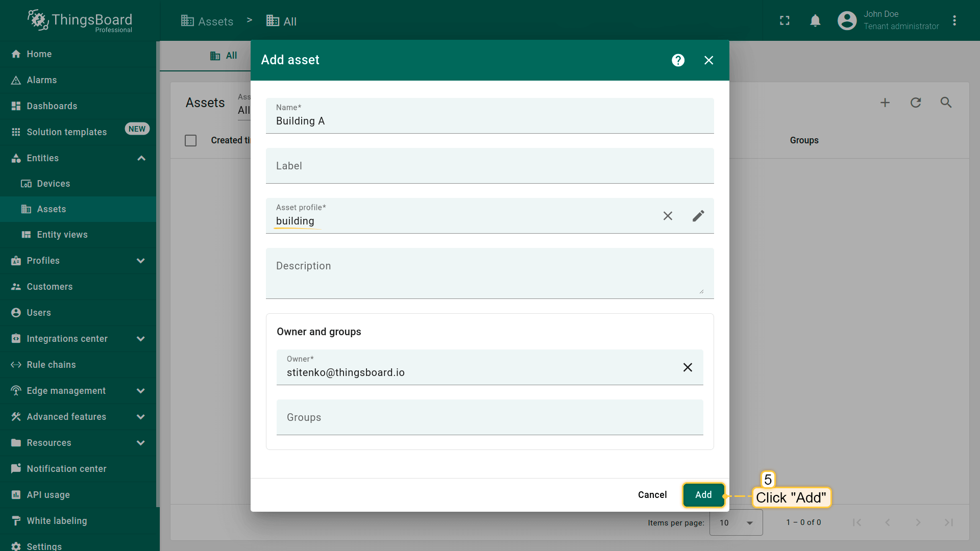Click the Add button
This screenshot has width=980, height=551.
[x=703, y=495]
